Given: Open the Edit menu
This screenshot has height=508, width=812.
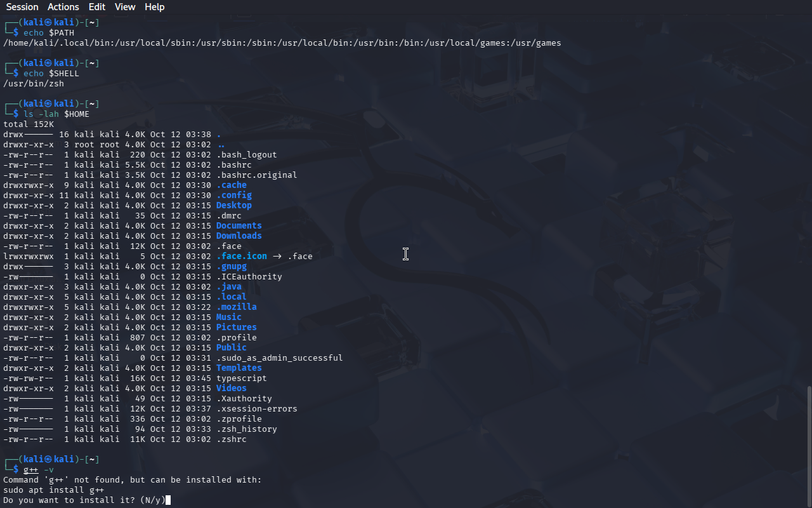Looking at the screenshot, I should (x=97, y=7).
